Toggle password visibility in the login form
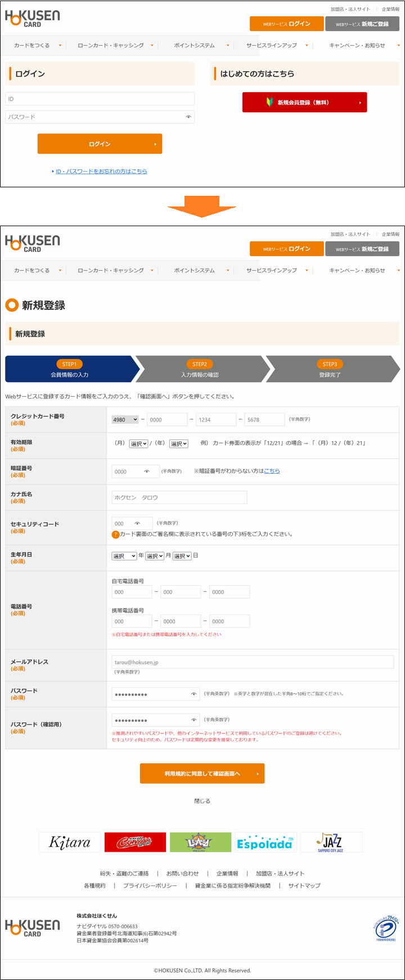 188,117
